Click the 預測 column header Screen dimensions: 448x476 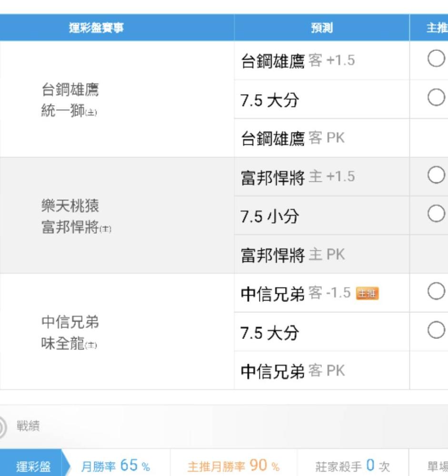pyautogui.click(x=322, y=28)
